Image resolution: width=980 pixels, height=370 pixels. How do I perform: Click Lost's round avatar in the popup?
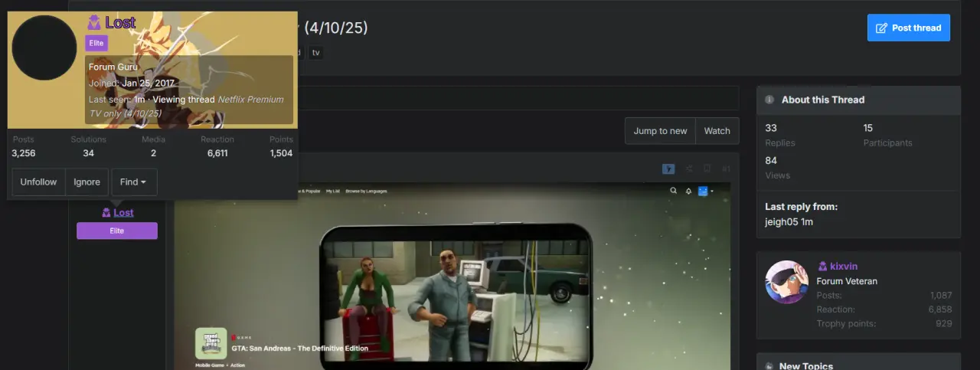(45, 47)
